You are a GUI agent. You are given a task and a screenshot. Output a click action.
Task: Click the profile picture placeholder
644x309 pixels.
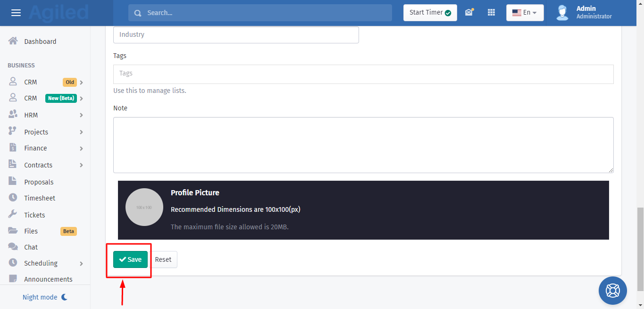point(144,207)
